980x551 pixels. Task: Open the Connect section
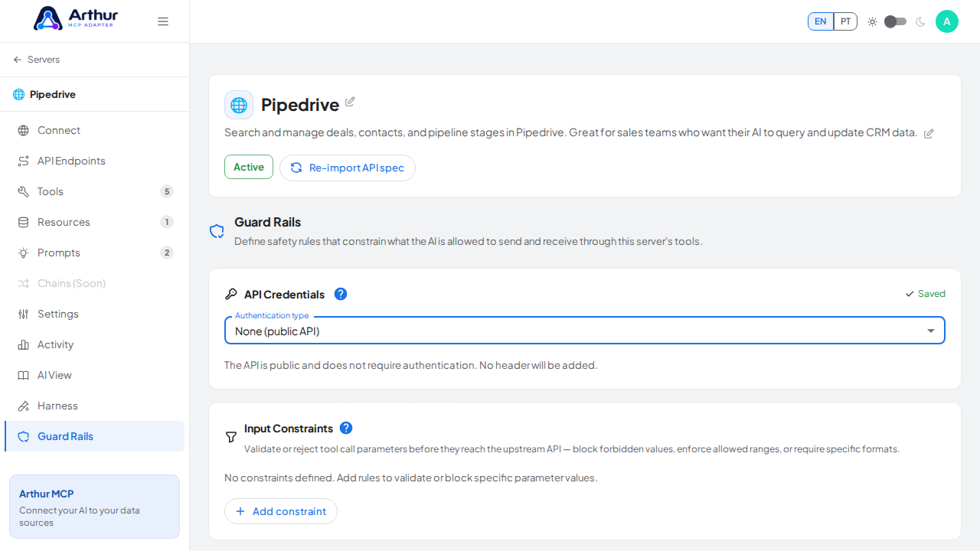coord(95,130)
